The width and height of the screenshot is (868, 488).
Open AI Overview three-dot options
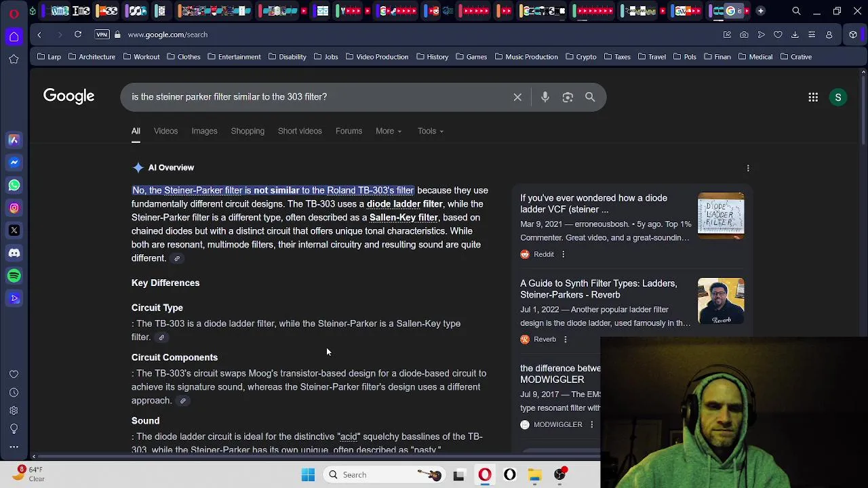click(748, 168)
